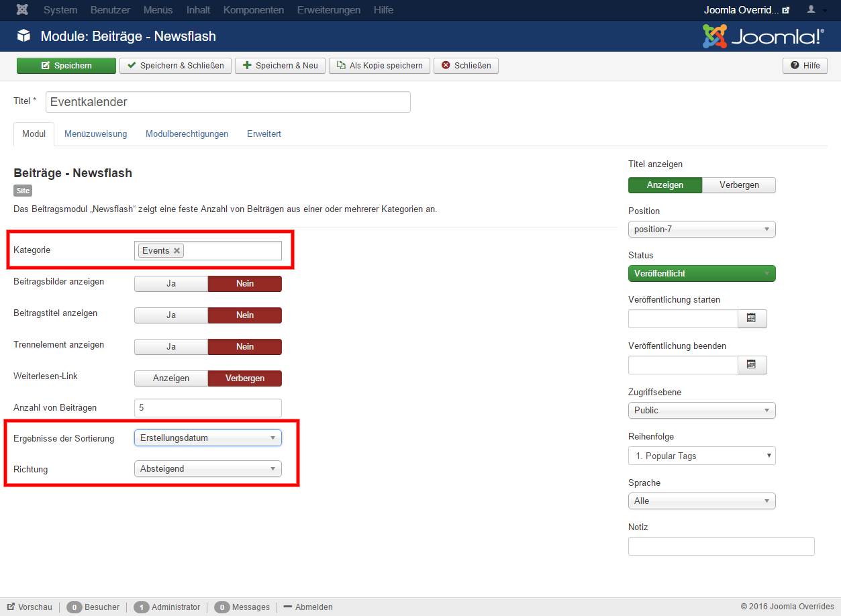Click the Hilfe button with question icon
Screen dimensions: 841x616
805,66
